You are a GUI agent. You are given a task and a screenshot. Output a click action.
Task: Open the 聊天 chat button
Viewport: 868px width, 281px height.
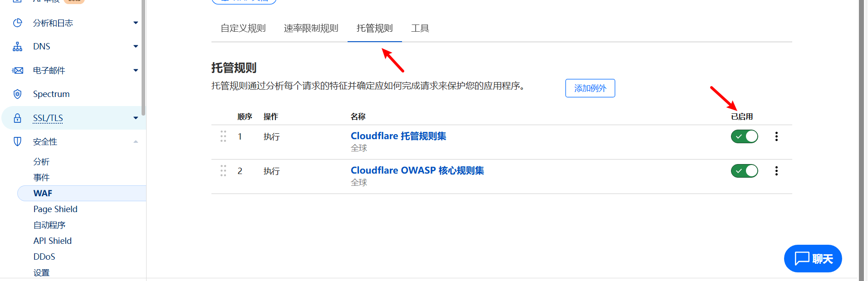tap(813, 259)
